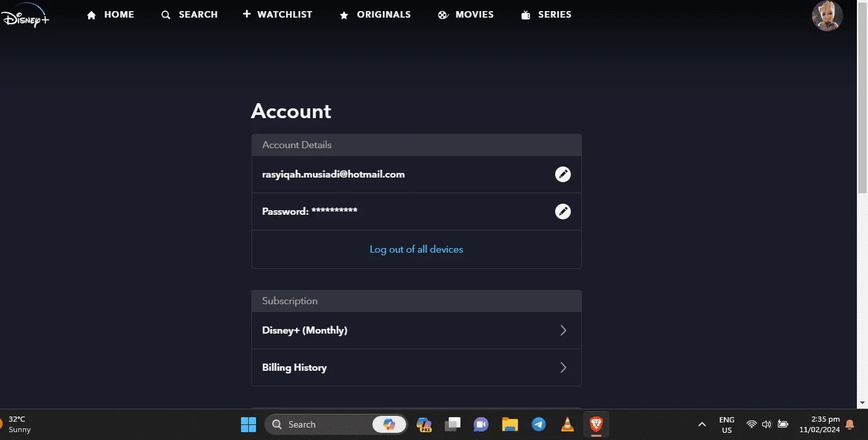The width and height of the screenshot is (868, 440).
Task: Click the Account Details section header
Action: pos(416,145)
